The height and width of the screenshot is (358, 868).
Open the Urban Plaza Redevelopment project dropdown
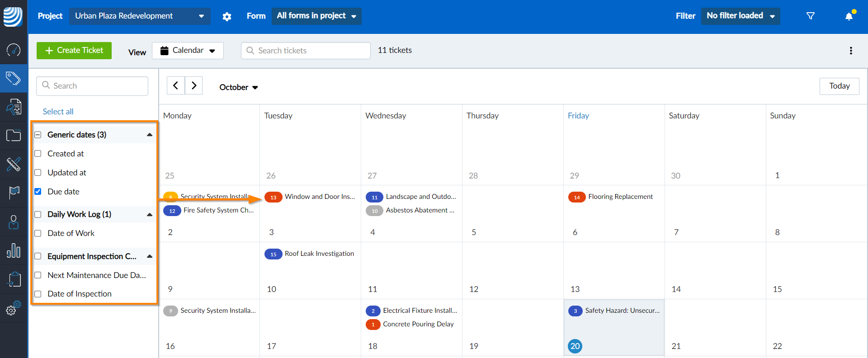tap(140, 16)
